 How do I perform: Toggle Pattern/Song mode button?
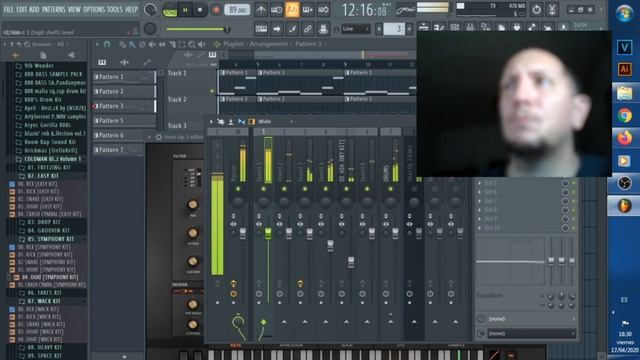click(x=169, y=10)
